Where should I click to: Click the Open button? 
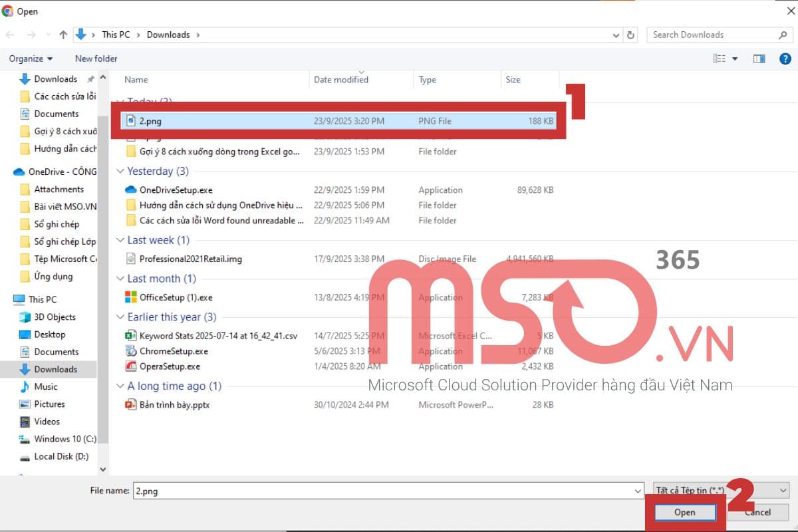click(x=684, y=512)
